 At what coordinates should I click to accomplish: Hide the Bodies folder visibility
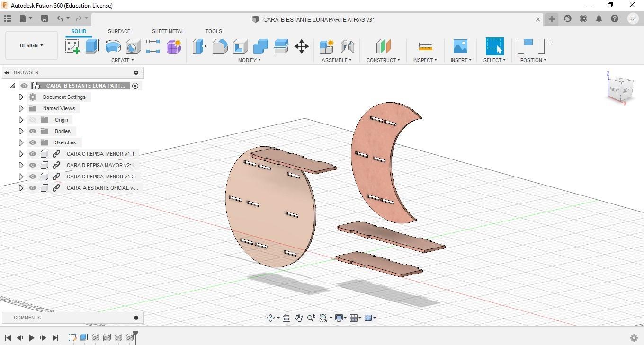tap(33, 131)
